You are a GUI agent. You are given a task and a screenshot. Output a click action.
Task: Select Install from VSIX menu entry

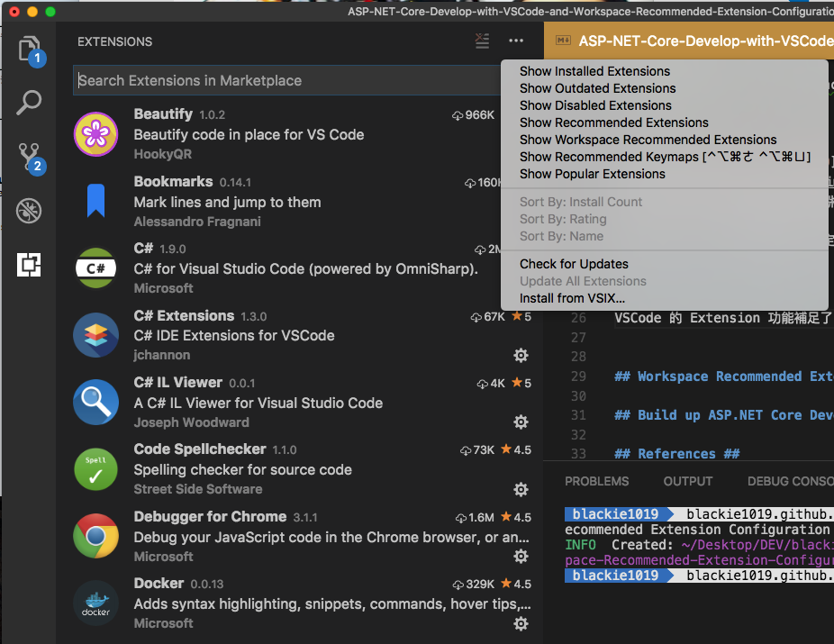tap(572, 298)
